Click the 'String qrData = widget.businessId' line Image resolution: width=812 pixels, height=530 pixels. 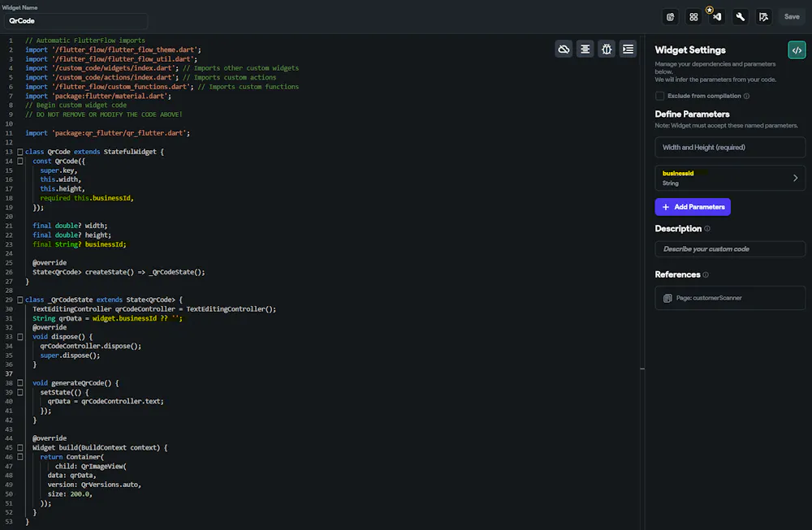(108, 318)
